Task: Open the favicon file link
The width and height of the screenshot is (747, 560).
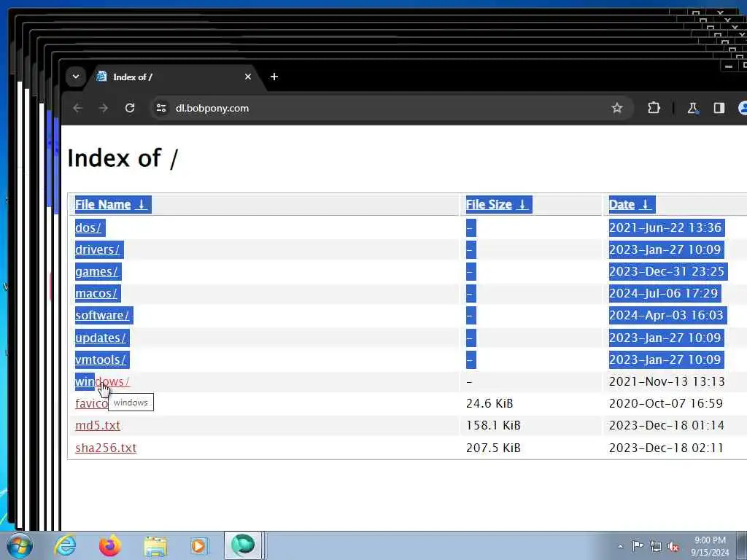Action: [x=91, y=403]
